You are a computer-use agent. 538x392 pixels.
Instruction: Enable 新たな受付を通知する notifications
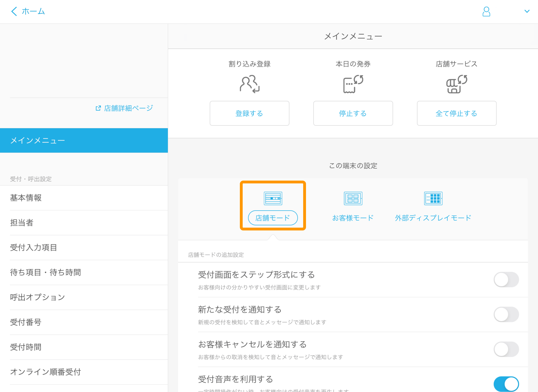click(506, 314)
